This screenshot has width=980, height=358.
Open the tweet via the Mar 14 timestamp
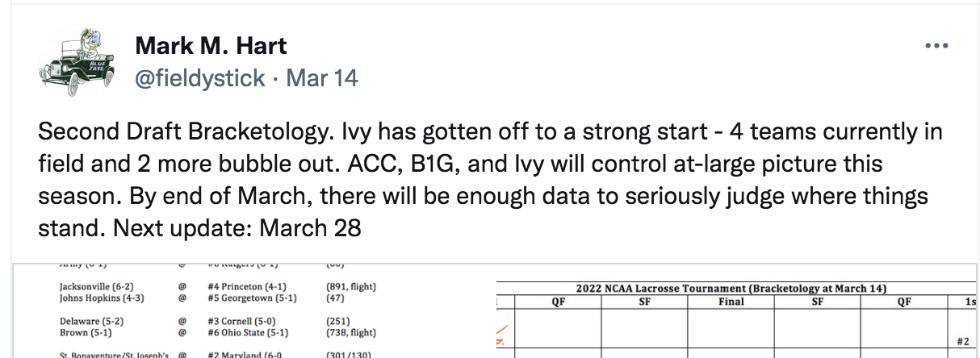click(x=322, y=77)
